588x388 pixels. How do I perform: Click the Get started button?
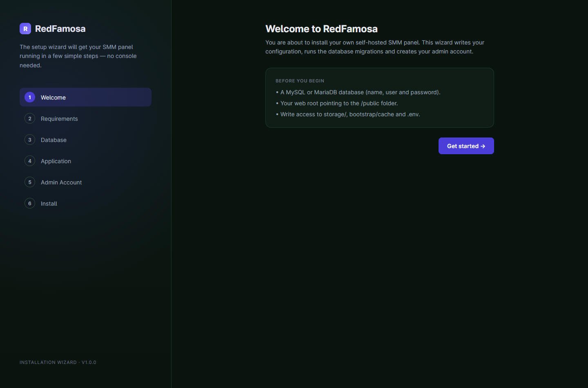click(466, 146)
